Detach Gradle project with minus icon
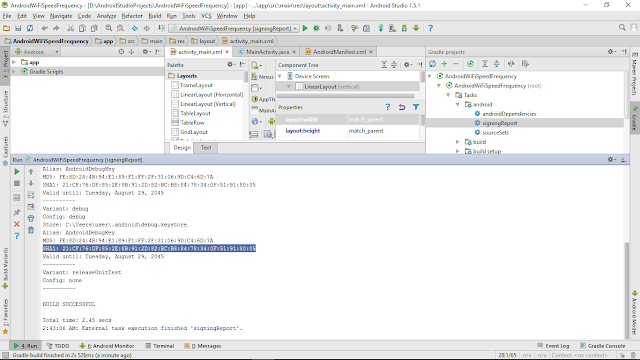 point(456,64)
